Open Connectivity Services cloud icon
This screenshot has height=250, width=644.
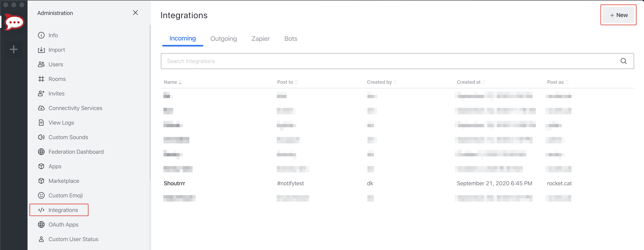click(x=75, y=108)
